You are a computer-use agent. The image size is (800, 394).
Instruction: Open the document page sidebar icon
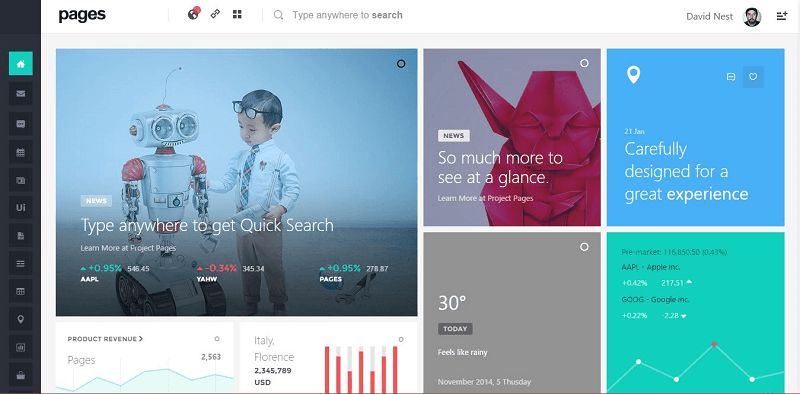point(20,236)
